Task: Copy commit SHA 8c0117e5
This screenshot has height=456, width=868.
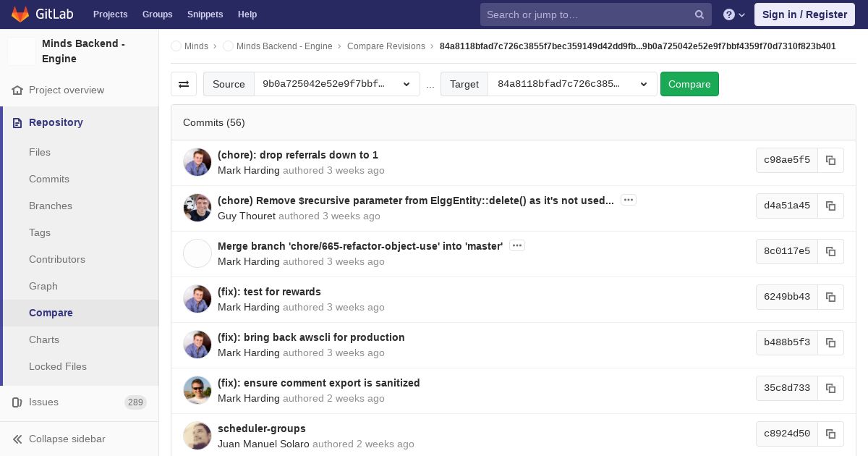Action: pos(830,251)
